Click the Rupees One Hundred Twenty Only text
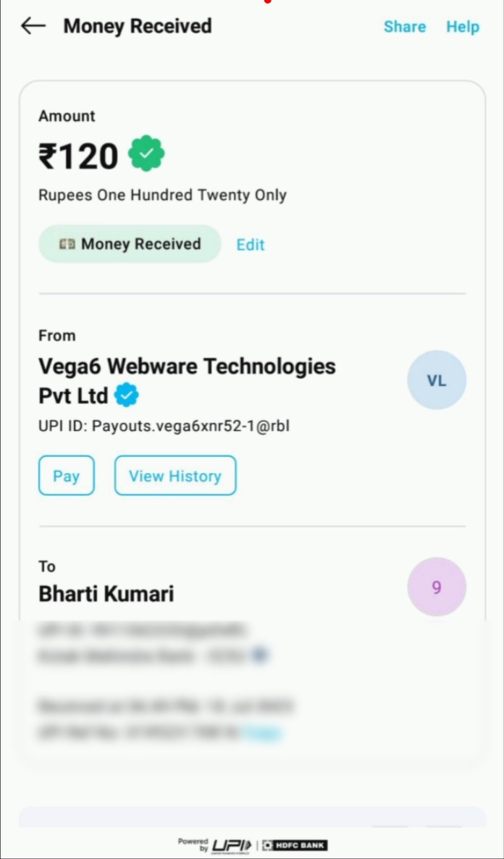This screenshot has width=504, height=859. pyautogui.click(x=162, y=195)
